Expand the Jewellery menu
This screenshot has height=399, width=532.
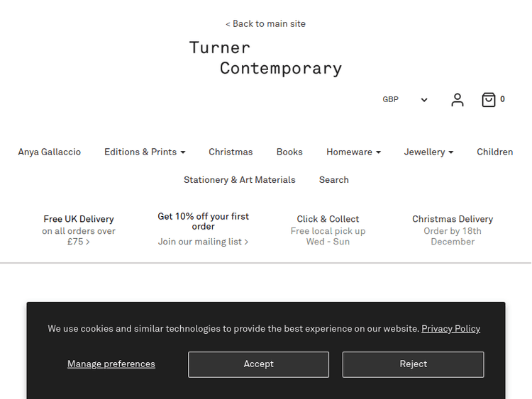(428, 152)
